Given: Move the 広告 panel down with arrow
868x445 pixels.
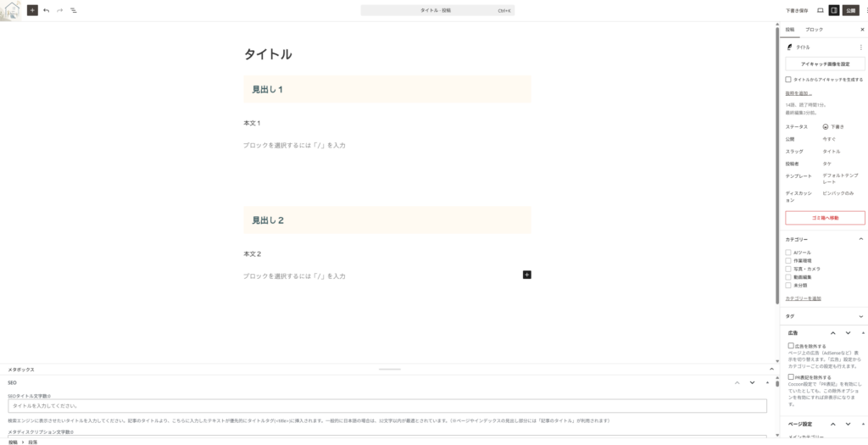Looking at the screenshot, I should coord(848,332).
